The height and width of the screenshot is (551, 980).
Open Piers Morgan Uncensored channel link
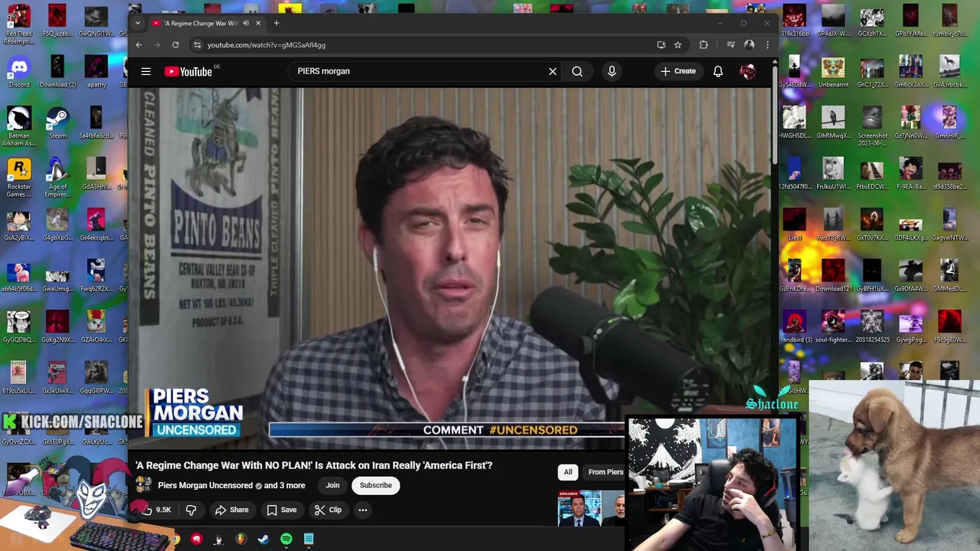(205, 485)
